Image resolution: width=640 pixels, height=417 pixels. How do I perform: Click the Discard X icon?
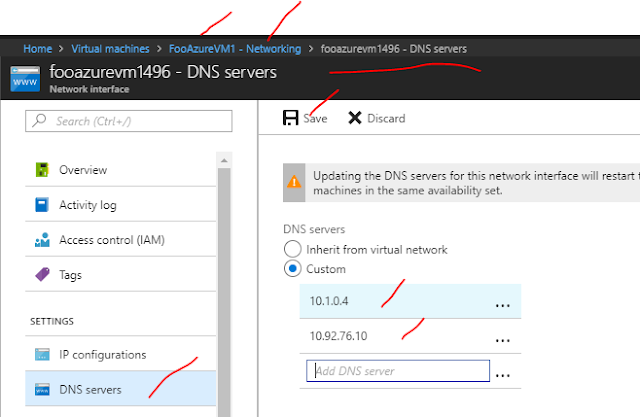click(355, 118)
